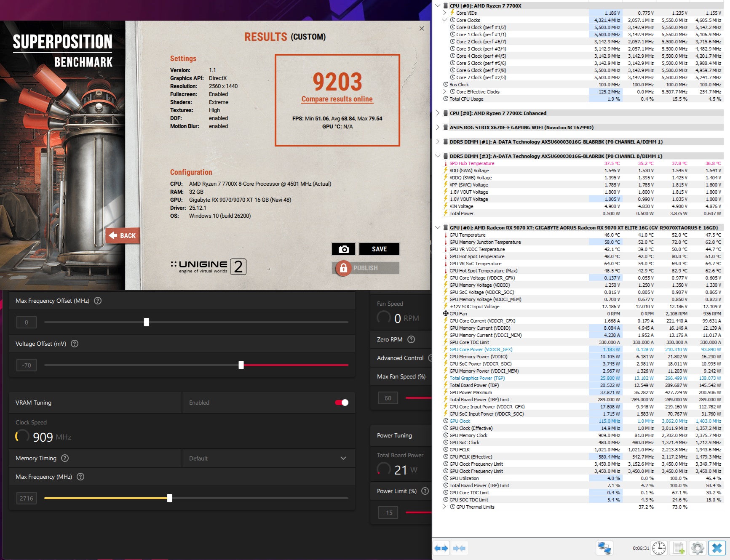Viewport: 730px width, 560px height.
Task: Open help for Max Frequency Offset (MHz)
Action: tap(98, 301)
